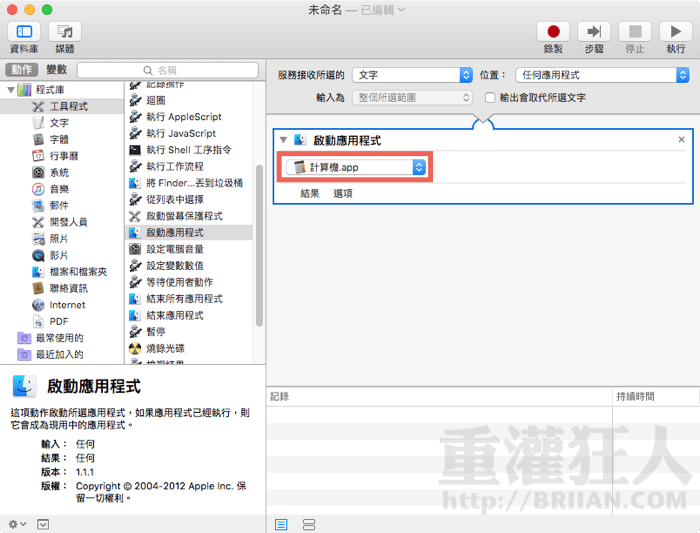The height and width of the screenshot is (533, 700).
Task: Click the 步驟 step button
Action: [x=593, y=32]
